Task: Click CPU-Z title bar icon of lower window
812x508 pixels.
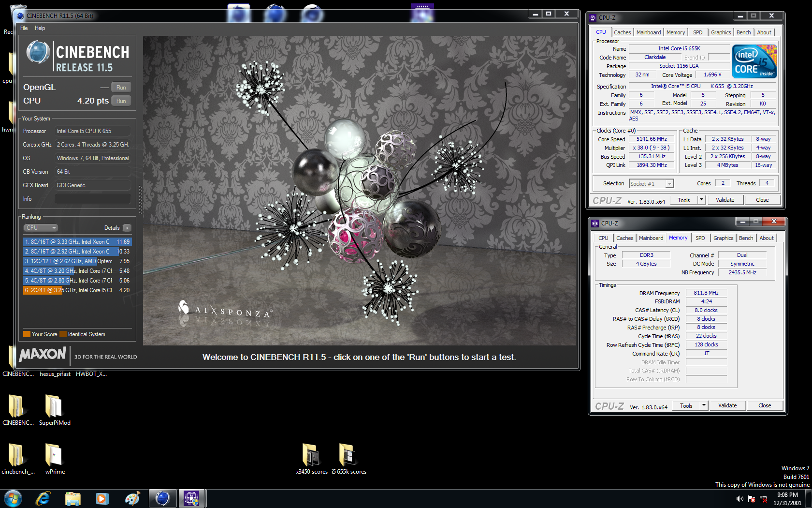Action: pos(595,224)
